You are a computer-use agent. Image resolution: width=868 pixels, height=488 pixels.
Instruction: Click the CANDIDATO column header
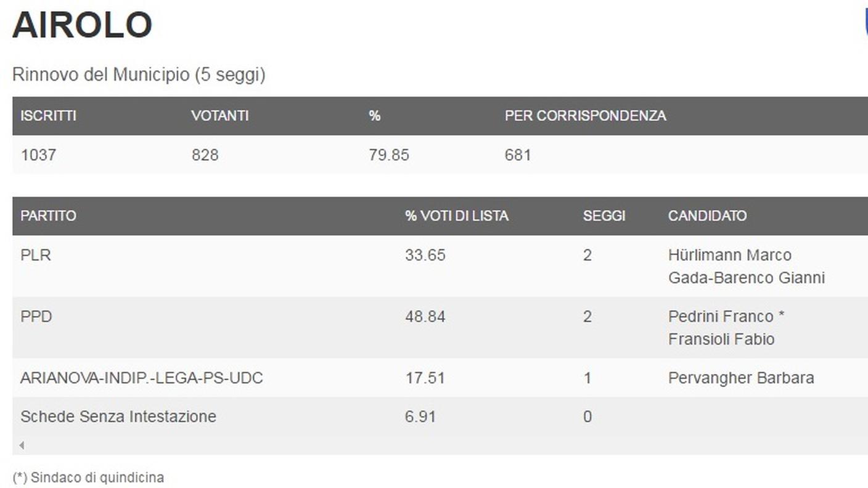click(x=707, y=216)
